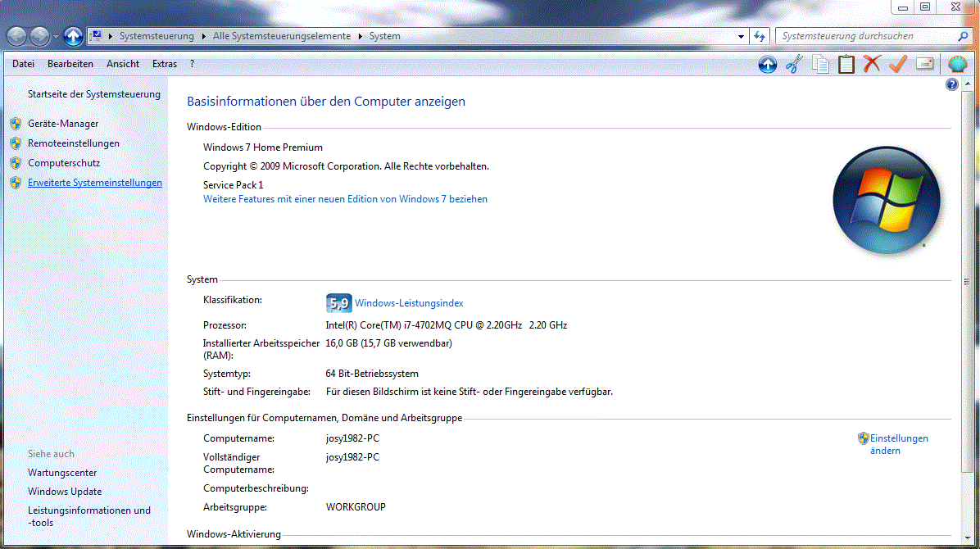The width and height of the screenshot is (980, 549).
Task: Open the Wartungscenter link
Action: coord(62,473)
